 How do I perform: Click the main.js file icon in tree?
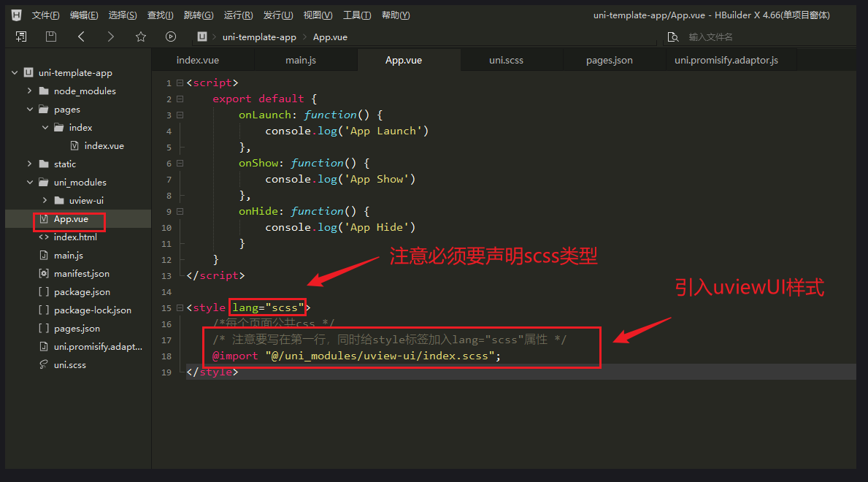(x=44, y=255)
